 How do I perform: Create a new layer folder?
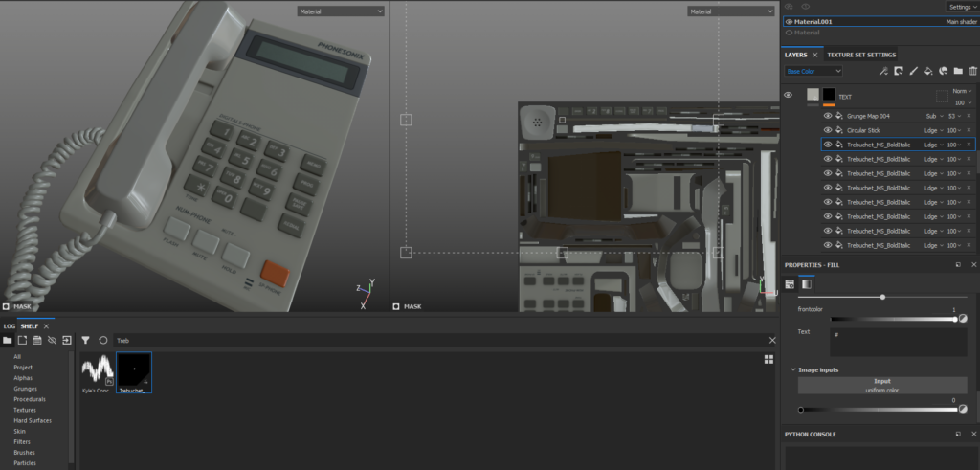point(958,71)
